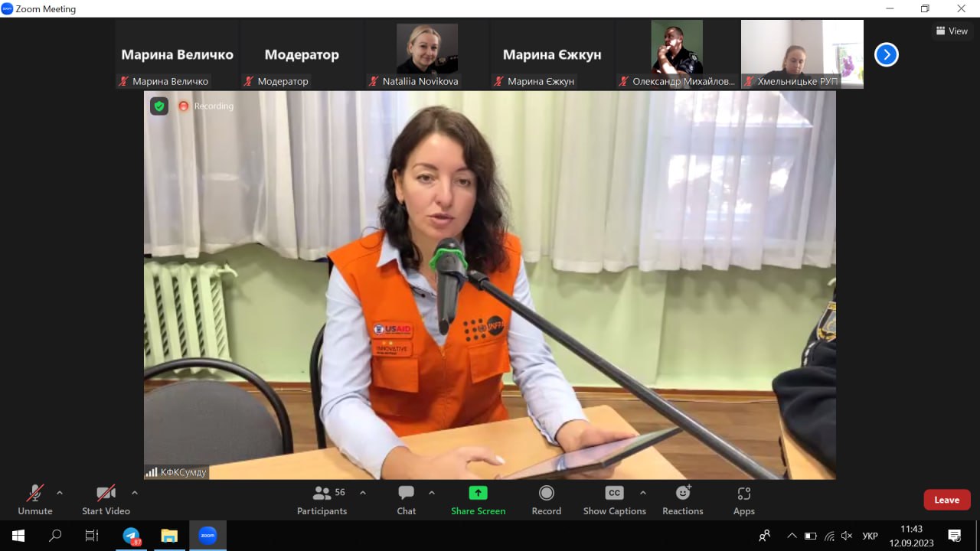Open the Participants panel
This screenshot has width=980, height=551.
(x=322, y=500)
